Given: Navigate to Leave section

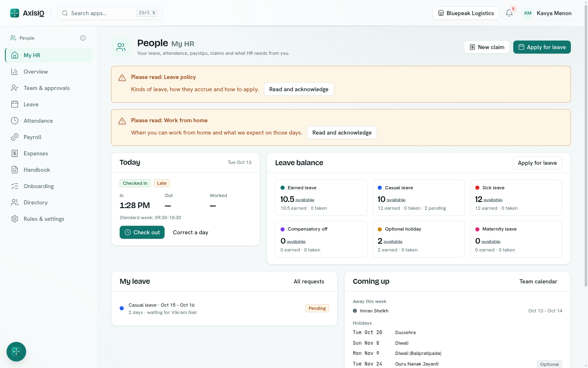Looking at the screenshot, I should pos(49,104).
